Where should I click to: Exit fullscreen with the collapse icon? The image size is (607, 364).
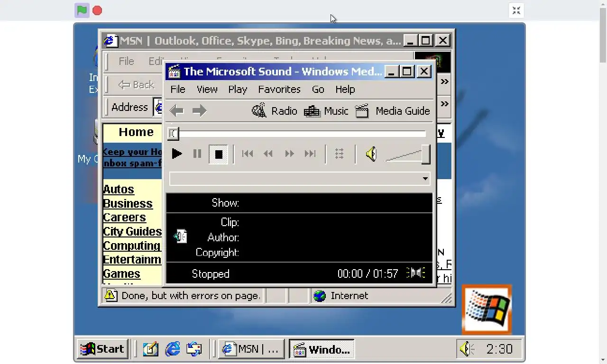pos(516,10)
